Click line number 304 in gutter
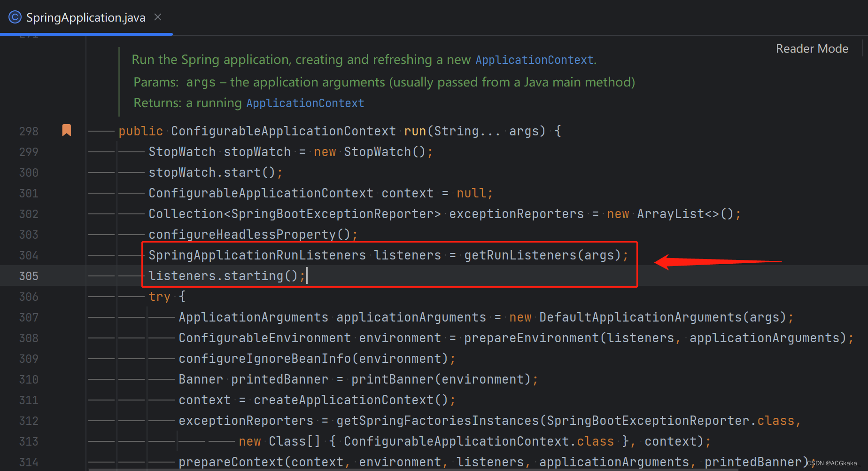Viewport: 868px width, 471px height. click(x=29, y=255)
